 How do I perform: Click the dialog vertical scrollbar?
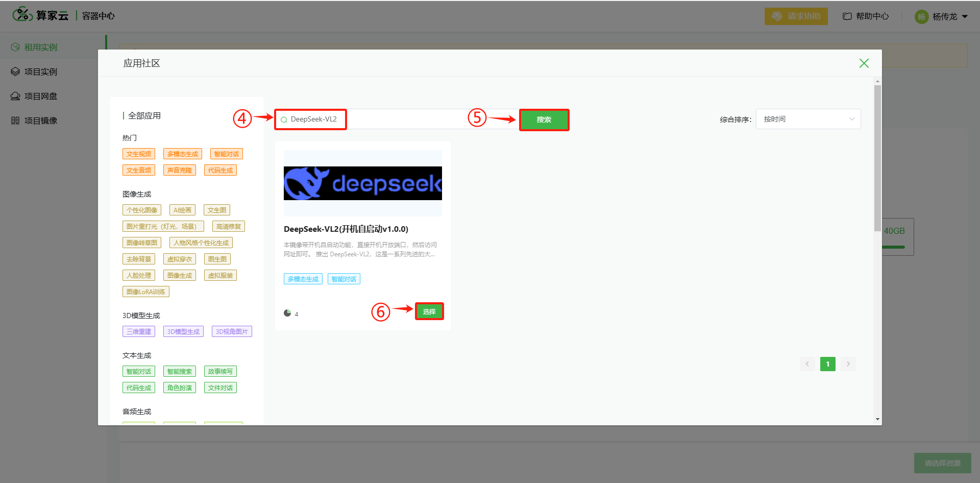point(877,158)
